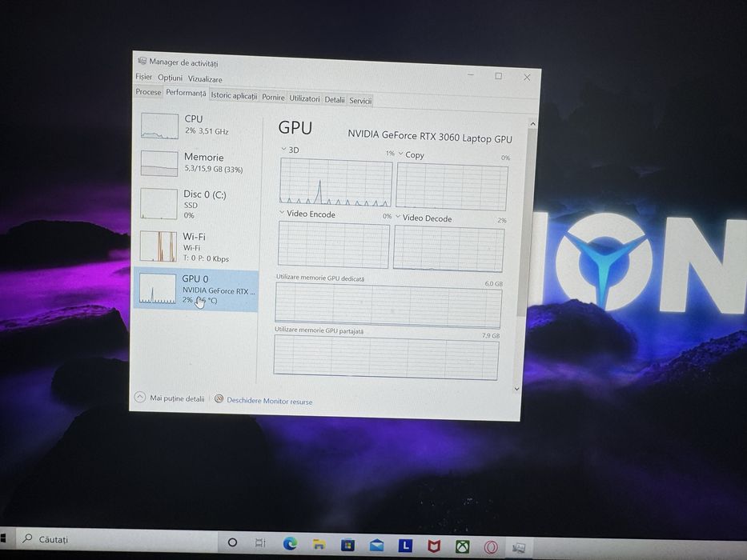Open the Fișier menu
Viewport: 747px width, 560px height.
(x=143, y=76)
